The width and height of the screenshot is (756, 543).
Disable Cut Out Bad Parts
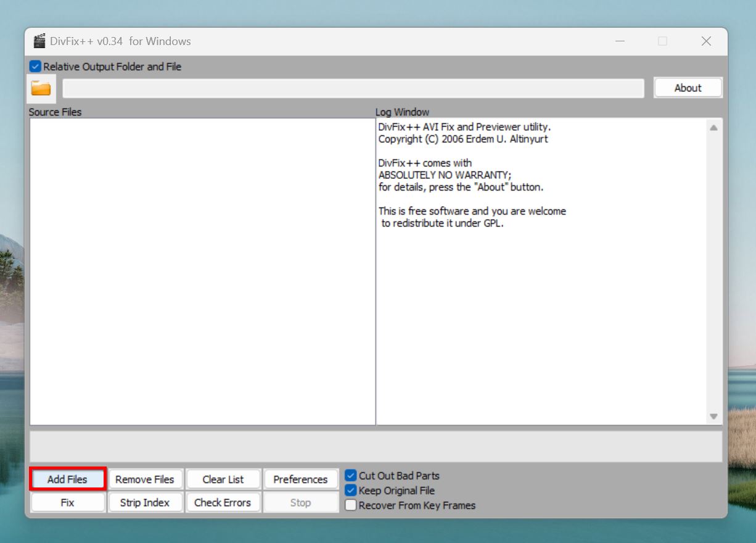350,475
